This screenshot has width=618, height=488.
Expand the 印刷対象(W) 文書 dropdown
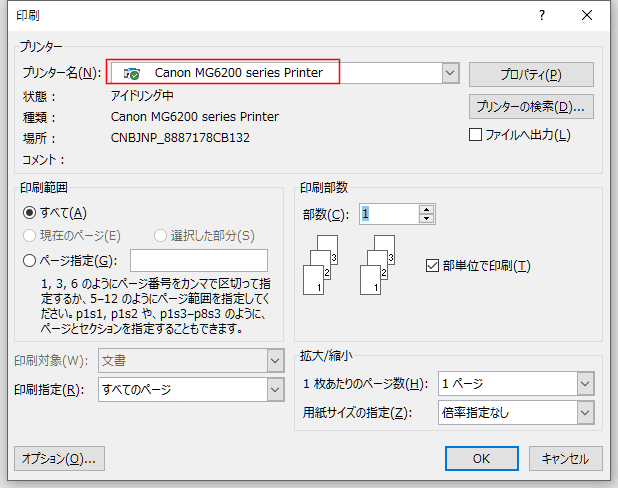pos(275,361)
